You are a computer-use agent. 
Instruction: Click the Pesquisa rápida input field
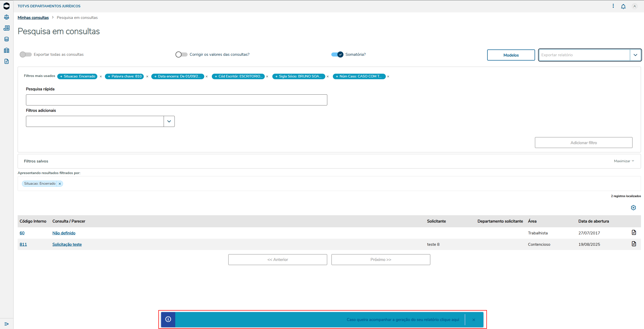[x=176, y=100]
